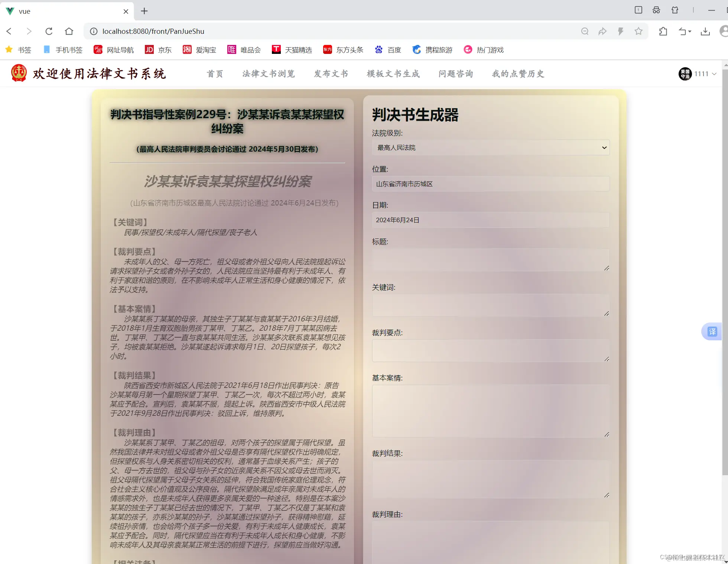Image resolution: width=728 pixels, height=564 pixels.
Task: Open the 网址导航 bookmark
Action: [x=114, y=50]
